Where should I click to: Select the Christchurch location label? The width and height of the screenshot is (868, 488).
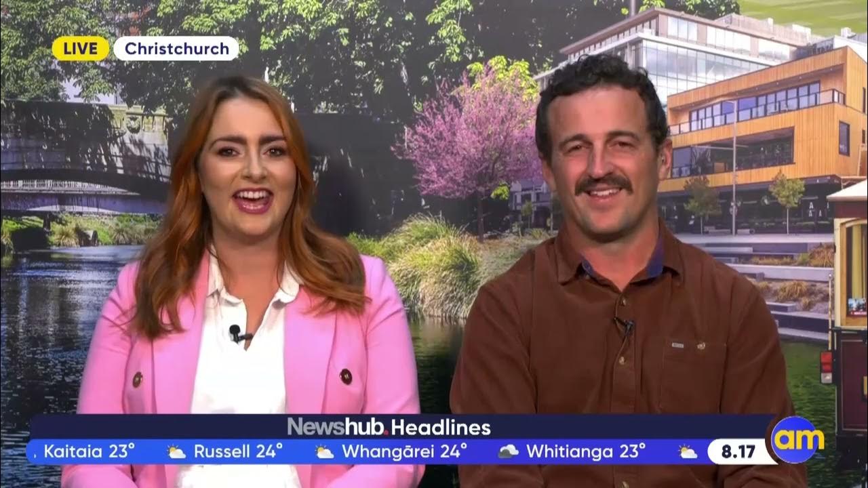(x=176, y=49)
